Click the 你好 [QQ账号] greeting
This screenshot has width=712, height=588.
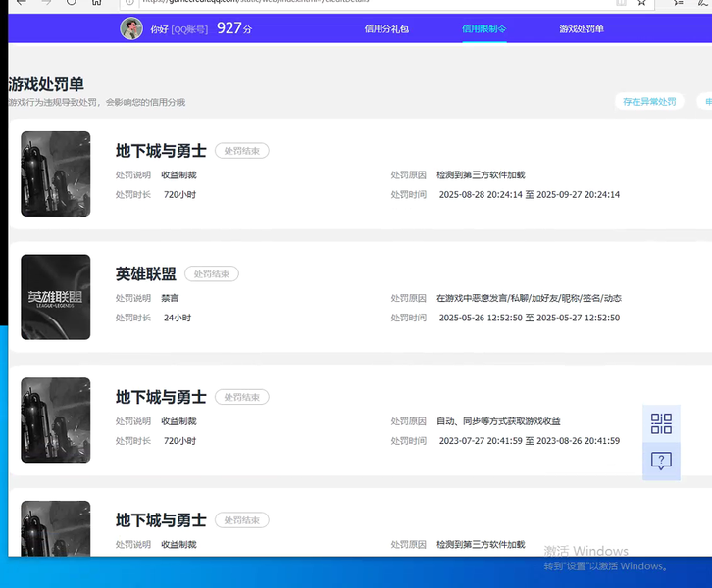tap(179, 29)
